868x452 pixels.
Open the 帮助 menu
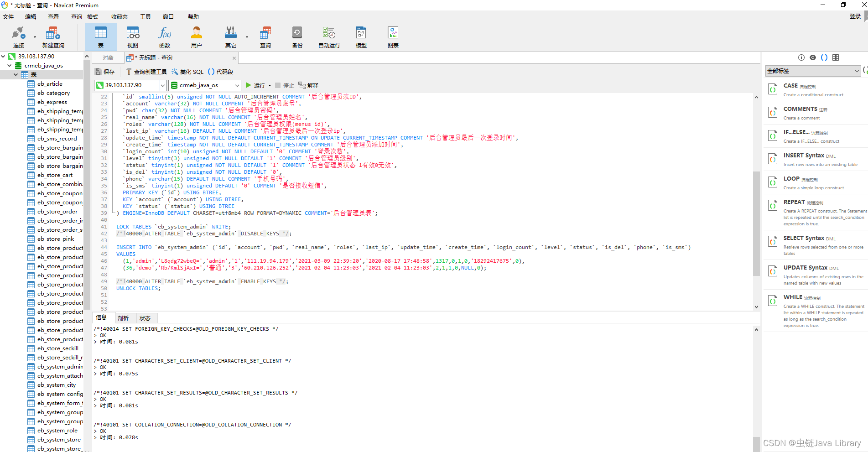(193, 17)
